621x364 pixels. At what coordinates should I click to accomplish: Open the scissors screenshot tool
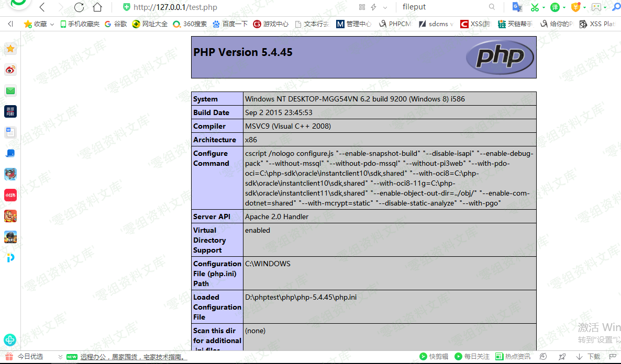pyautogui.click(x=535, y=7)
